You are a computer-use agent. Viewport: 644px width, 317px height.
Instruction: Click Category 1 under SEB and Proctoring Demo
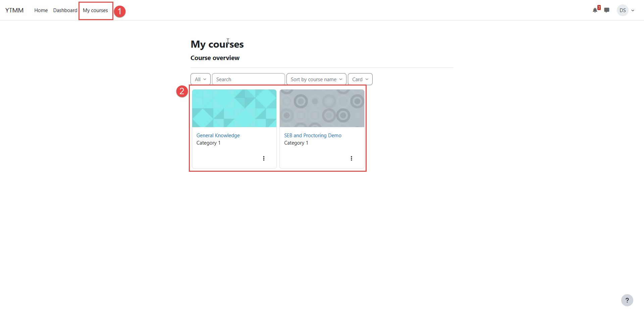coord(296,143)
